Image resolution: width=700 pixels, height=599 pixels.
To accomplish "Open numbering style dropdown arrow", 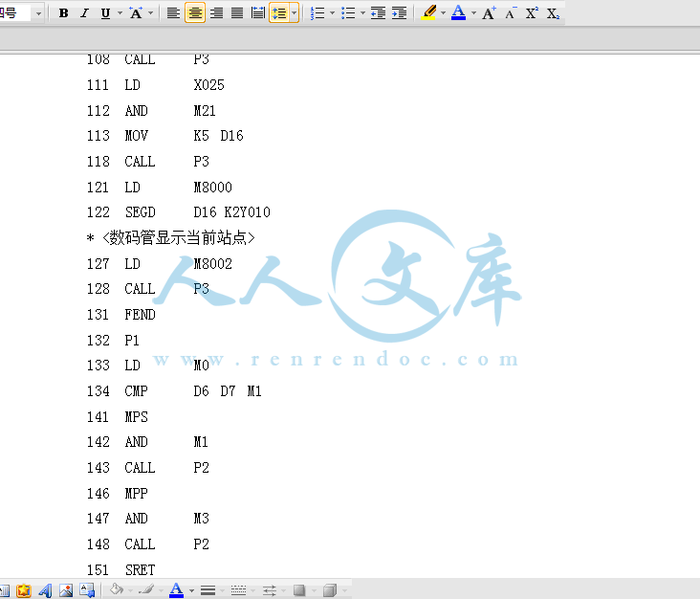I will coord(332,13).
